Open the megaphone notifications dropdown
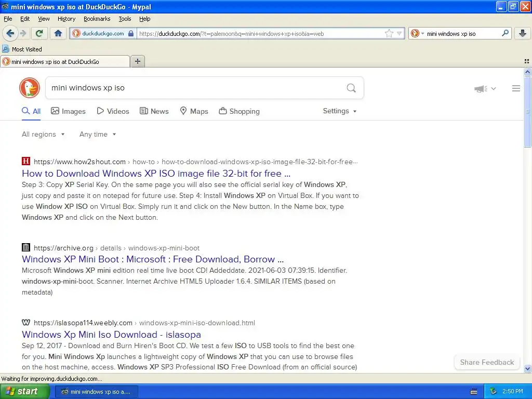 [x=485, y=88]
